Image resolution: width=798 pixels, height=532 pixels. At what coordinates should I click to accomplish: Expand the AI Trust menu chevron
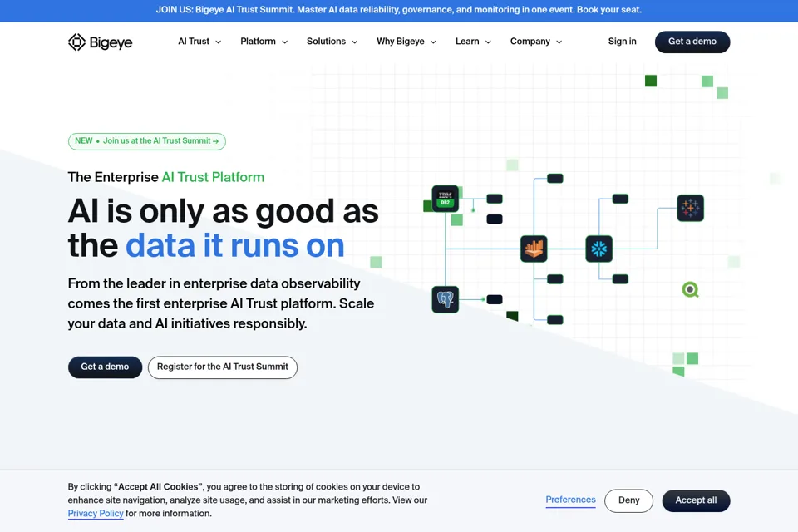(219, 42)
